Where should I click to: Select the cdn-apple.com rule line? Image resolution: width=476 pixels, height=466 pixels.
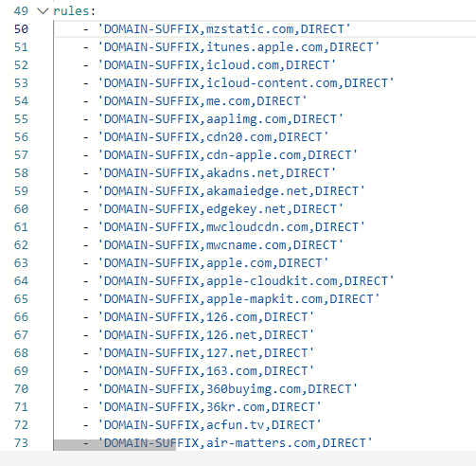click(228, 155)
